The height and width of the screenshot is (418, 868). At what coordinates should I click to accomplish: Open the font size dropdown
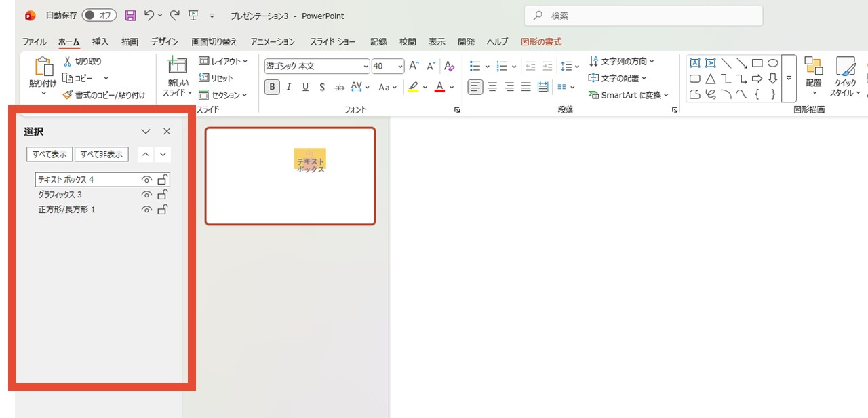coord(399,66)
